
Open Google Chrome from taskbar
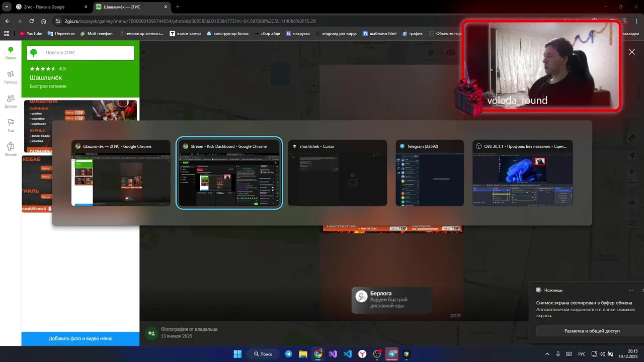tap(318, 354)
